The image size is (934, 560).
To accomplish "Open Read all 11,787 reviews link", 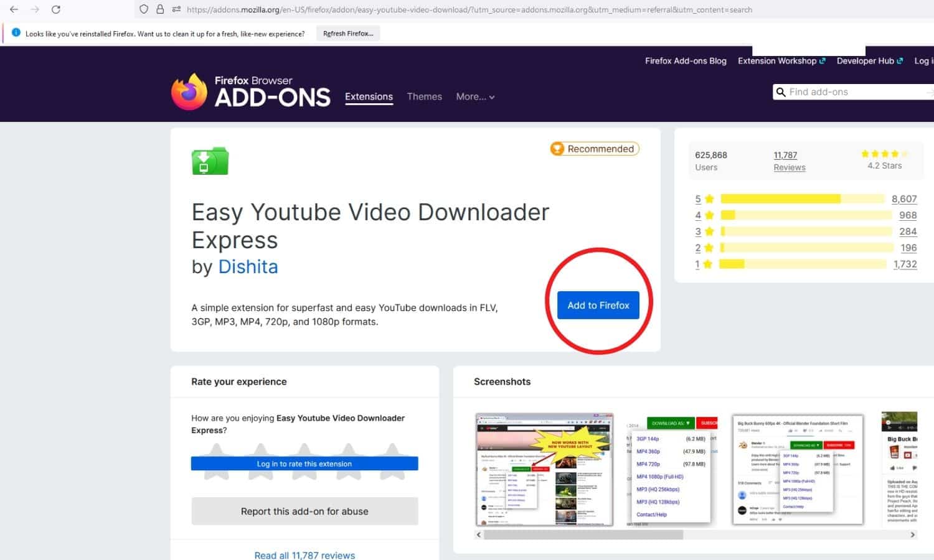I will [x=304, y=555].
